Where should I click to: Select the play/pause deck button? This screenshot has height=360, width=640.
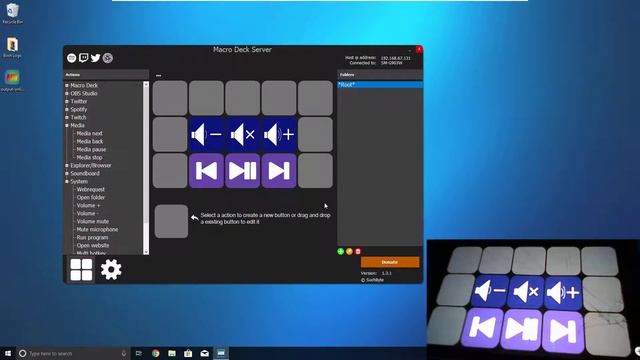pos(242,171)
